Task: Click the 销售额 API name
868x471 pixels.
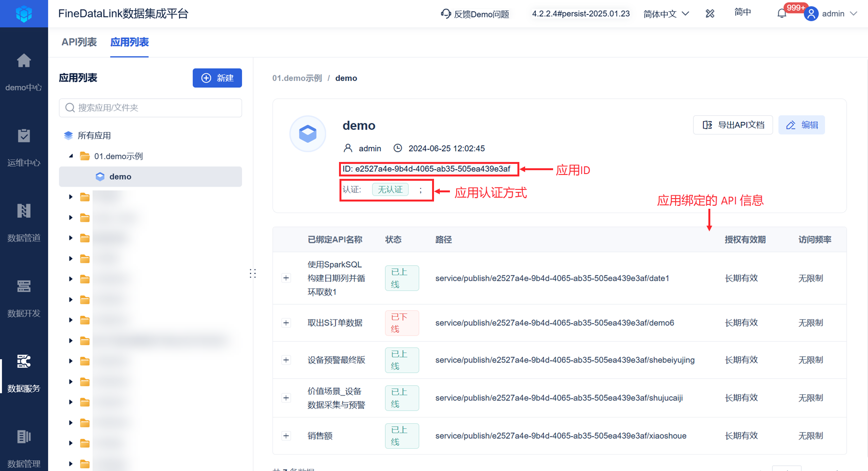Action: click(x=320, y=436)
